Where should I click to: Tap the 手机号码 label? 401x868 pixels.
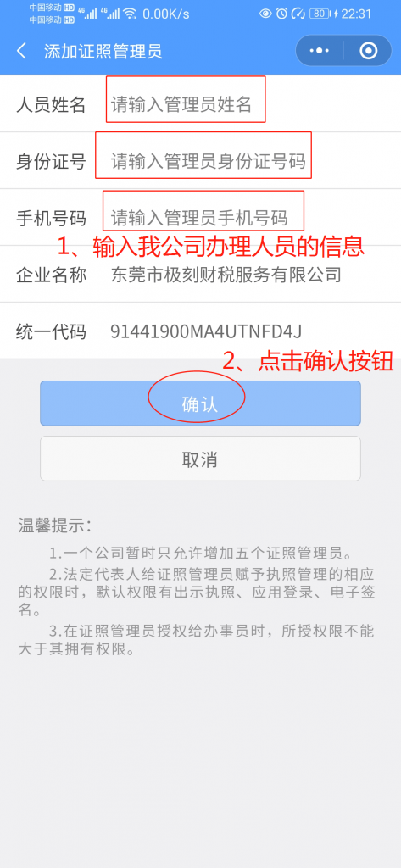(51, 218)
